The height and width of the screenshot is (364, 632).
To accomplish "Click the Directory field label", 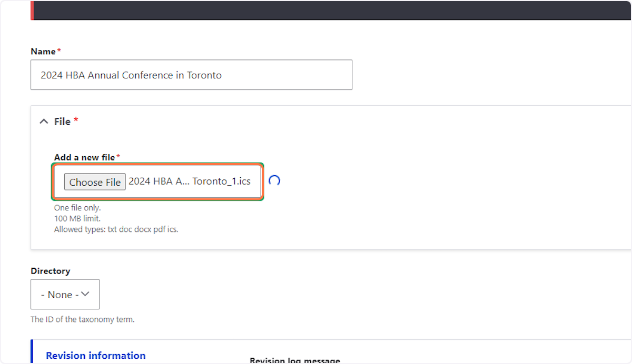I will point(50,271).
